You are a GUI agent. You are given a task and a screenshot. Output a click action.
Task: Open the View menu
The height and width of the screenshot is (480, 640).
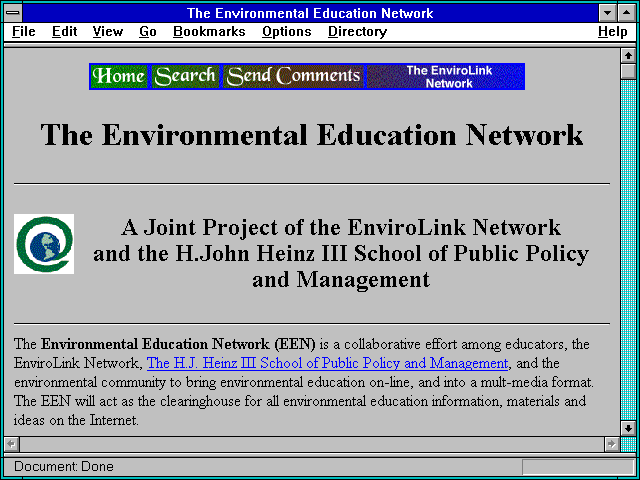[107, 32]
